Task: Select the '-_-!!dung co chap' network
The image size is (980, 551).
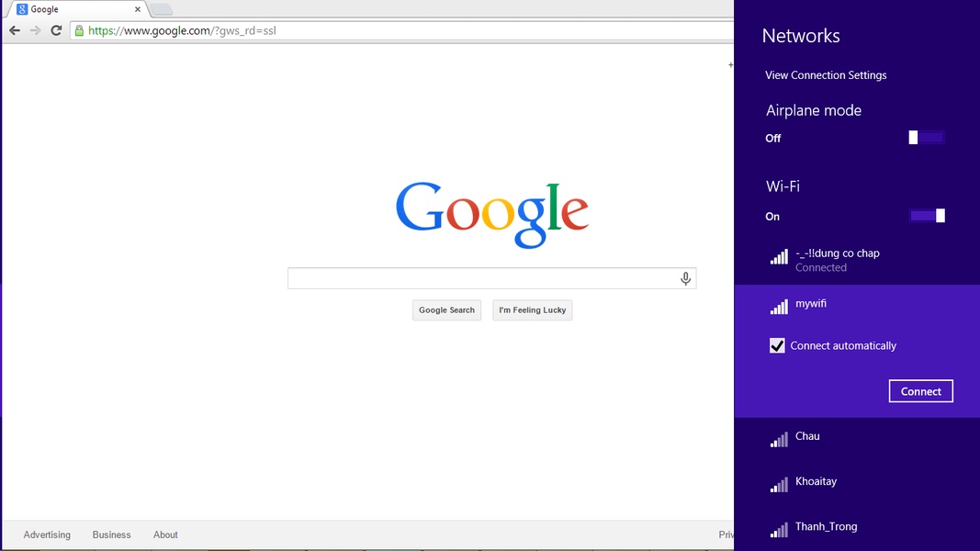Action: (857, 260)
